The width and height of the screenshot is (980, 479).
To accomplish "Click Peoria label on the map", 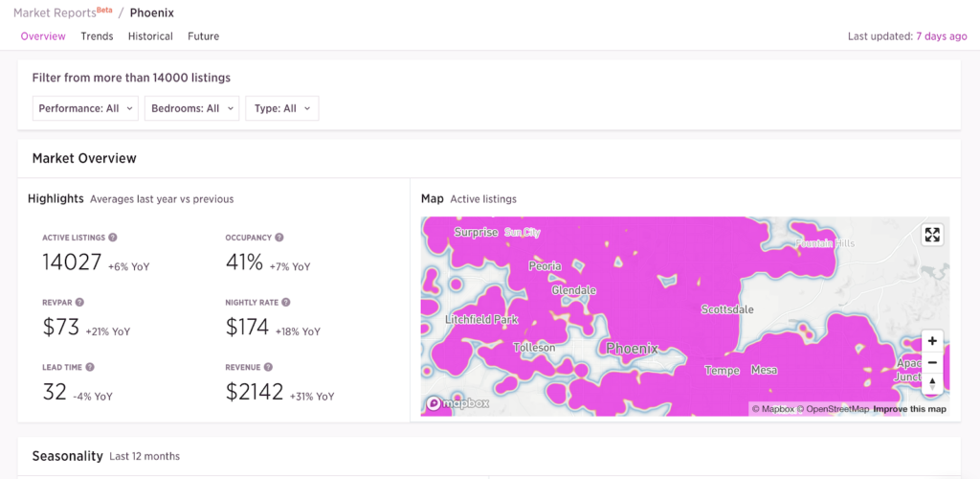I will click(x=545, y=265).
